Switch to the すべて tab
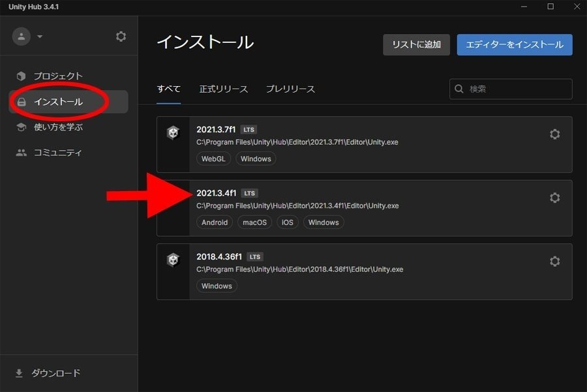This screenshot has width=587, height=392. click(x=168, y=89)
